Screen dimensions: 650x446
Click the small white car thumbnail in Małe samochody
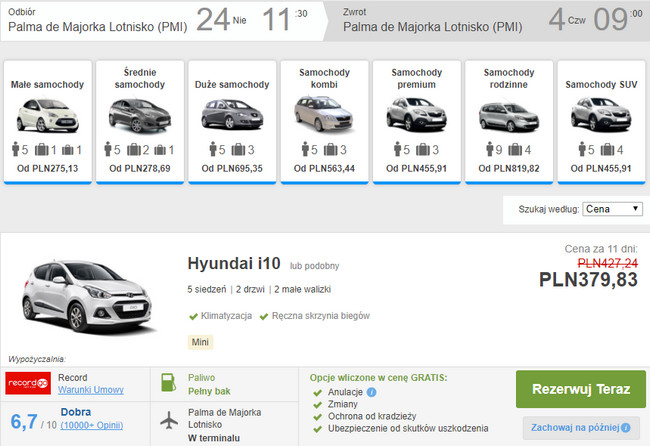pyautogui.click(x=48, y=116)
